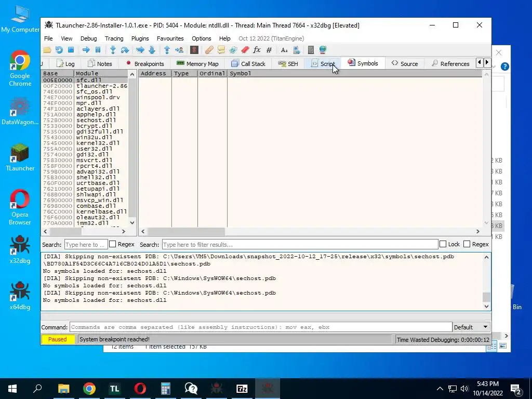Open the Tracing menu
Screen dimensions: 532x399
pos(114,38)
